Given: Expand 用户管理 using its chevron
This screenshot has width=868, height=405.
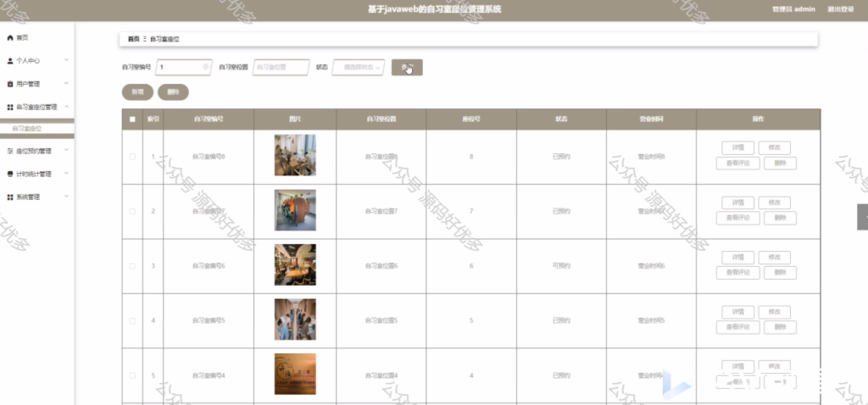Looking at the screenshot, I should click(66, 83).
